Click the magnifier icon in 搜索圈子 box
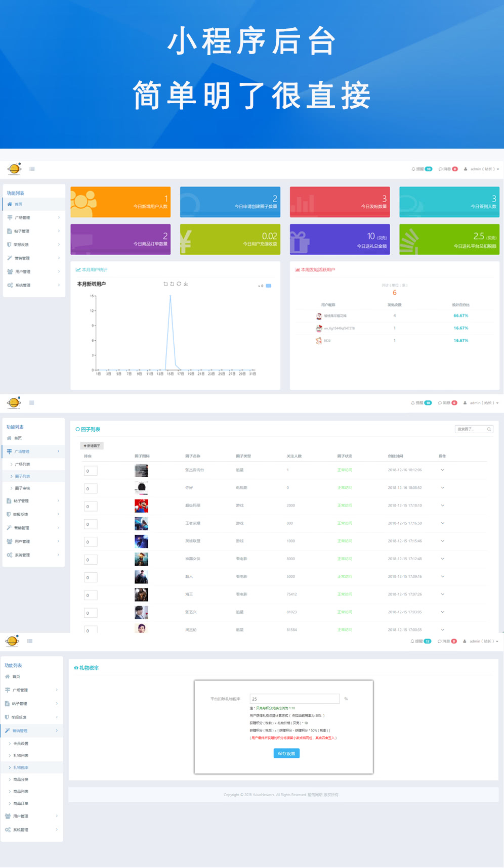The height and width of the screenshot is (868, 504). pos(489,429)
